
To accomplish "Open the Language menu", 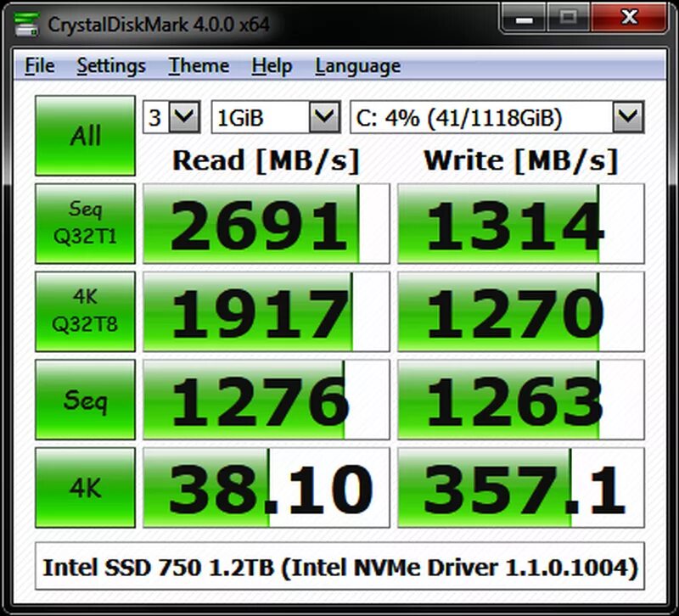I will 357,66.
